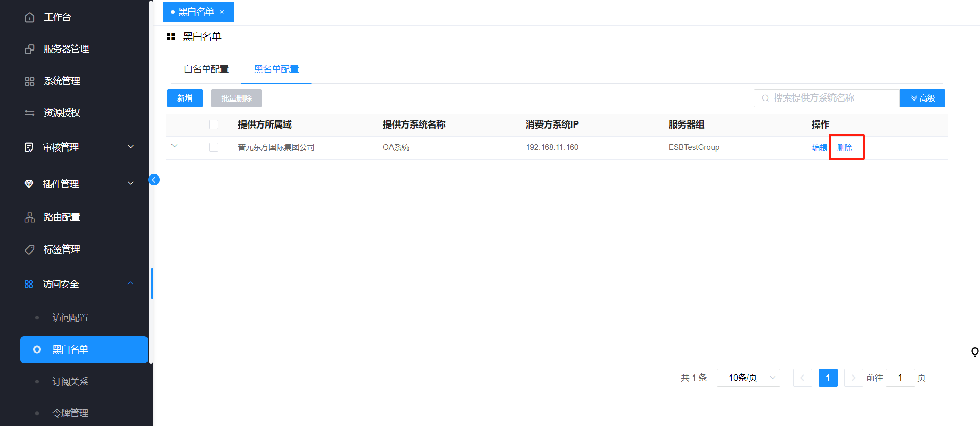Expand the OA系统 table row

(x=175, y=146)
